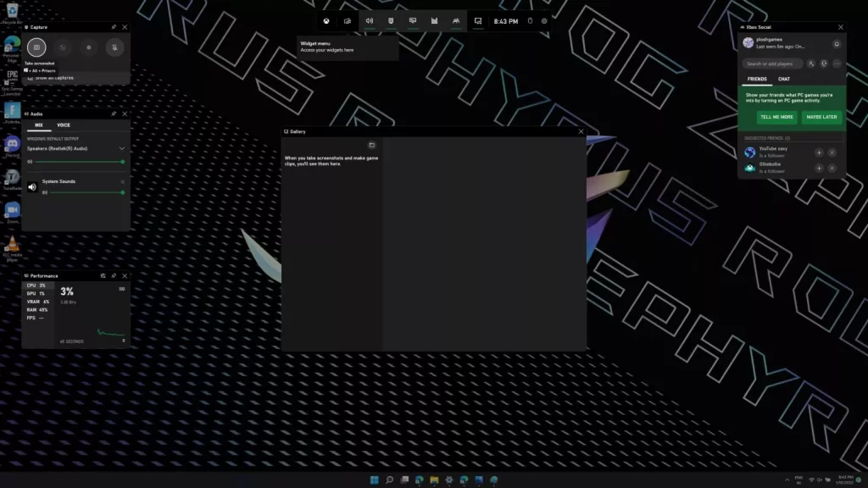868x488 pixels.
Task: Open notifications bell in Xbox Social
Action: tap(837, 44)
